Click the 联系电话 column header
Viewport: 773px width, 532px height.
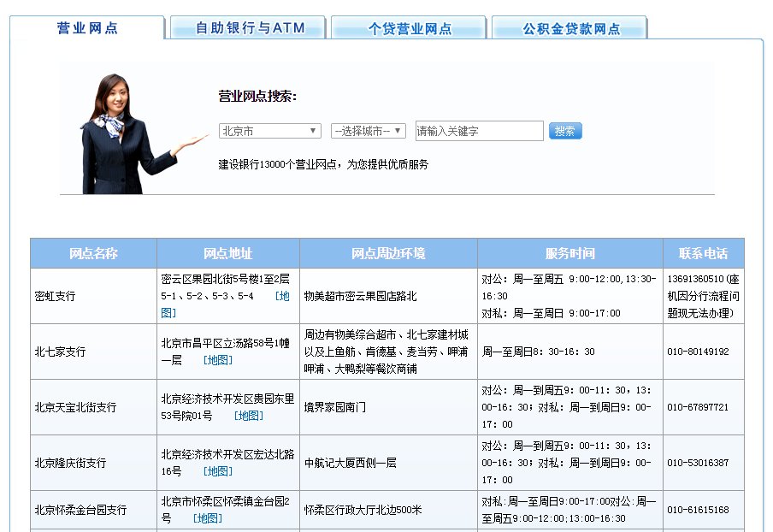pos(703,252)
